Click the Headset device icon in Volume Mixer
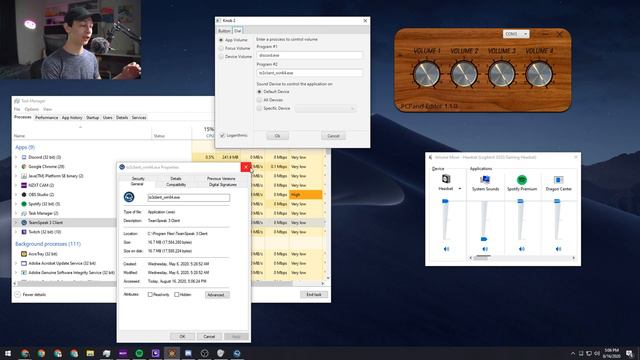Screen dimensions: 640x360 click(x=446, y=179)
